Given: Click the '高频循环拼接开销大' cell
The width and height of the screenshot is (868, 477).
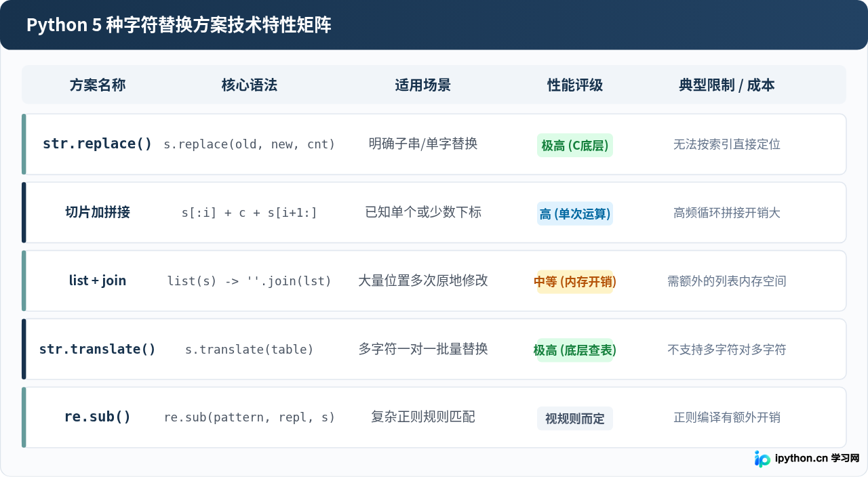Looking at the screenshot, I should coord(727,213).
